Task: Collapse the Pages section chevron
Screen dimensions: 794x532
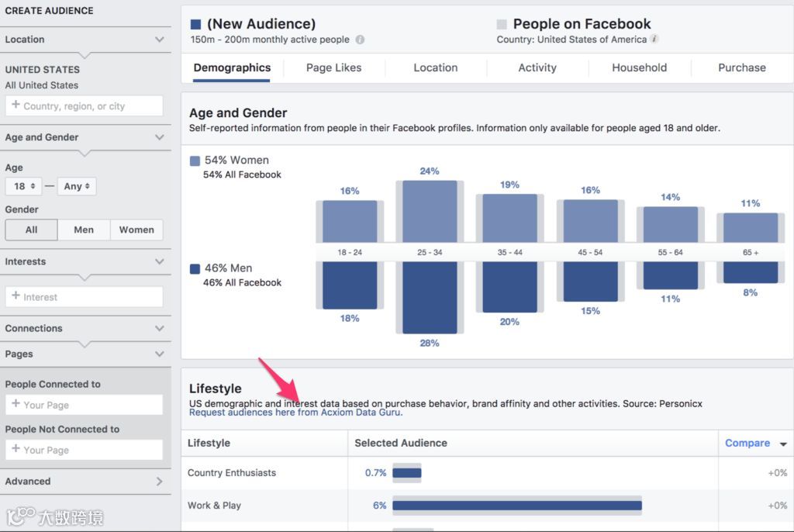Action: pyautogui.click(x=160, y=354)
